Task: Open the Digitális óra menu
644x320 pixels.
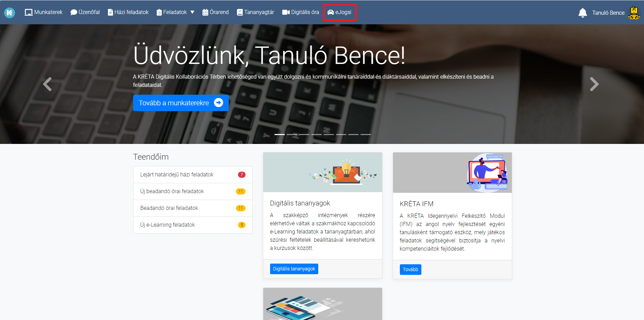Action: pyautogui.click(x=300, y=12)
